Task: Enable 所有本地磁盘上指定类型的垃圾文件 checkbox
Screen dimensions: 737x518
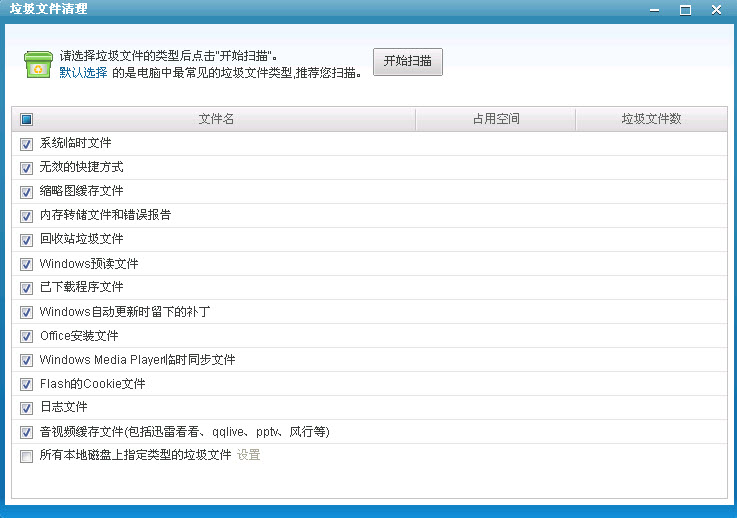Action: tap(27, 457)
